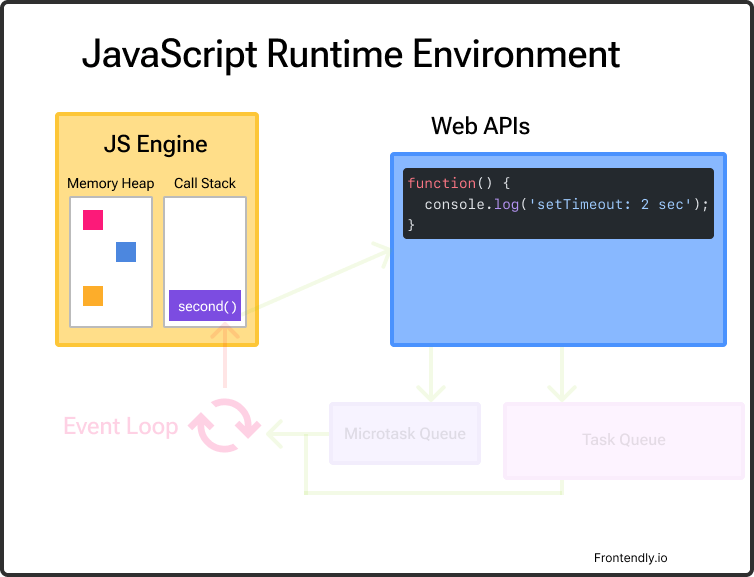Click the Event Loop circular arrows icon

224,427
